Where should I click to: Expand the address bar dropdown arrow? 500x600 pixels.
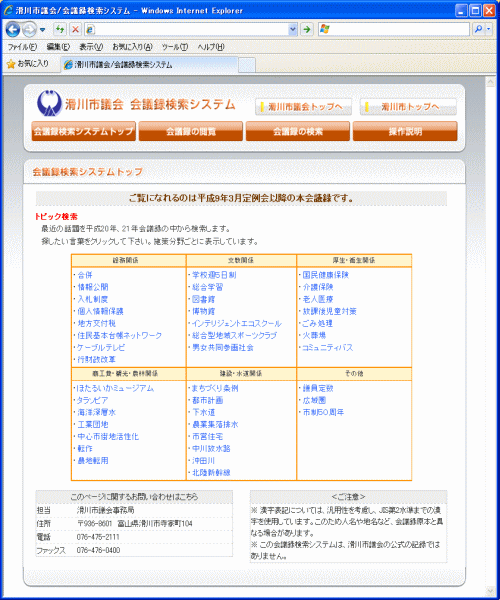pos(293,29)
